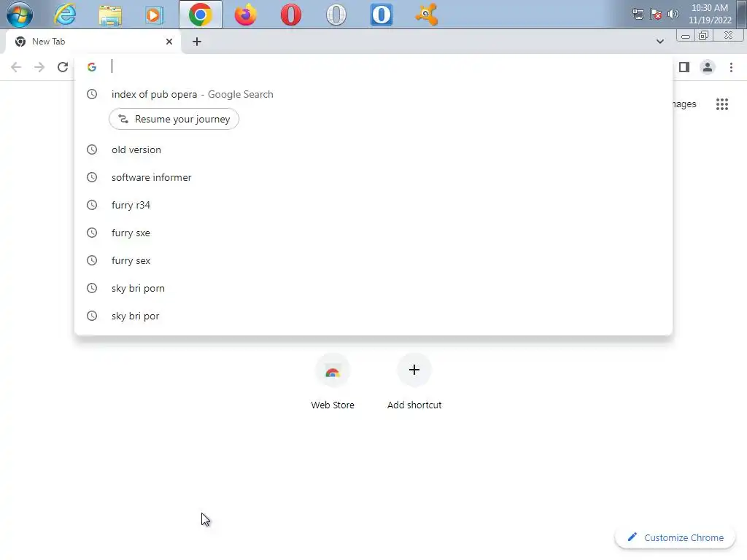Click the Google icon in address bar
The width and height of the screenshot is (747, 560).
point(92,67)
